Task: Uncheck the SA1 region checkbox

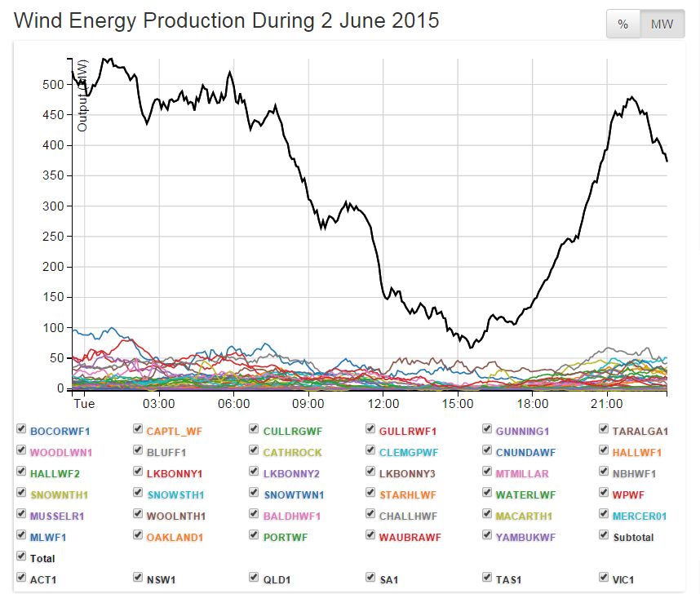Action: [x=370, y=578]
